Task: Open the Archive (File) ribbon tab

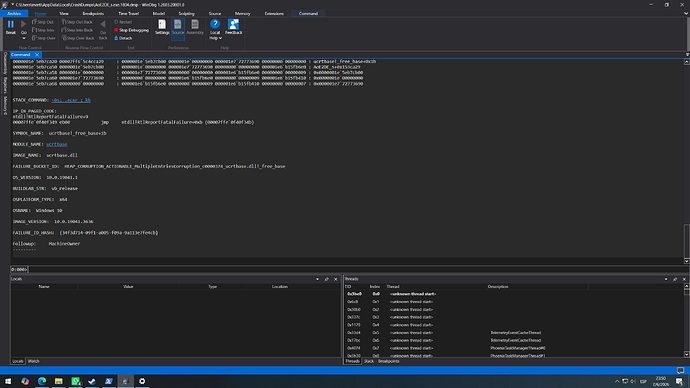Action: click(14, 14)
